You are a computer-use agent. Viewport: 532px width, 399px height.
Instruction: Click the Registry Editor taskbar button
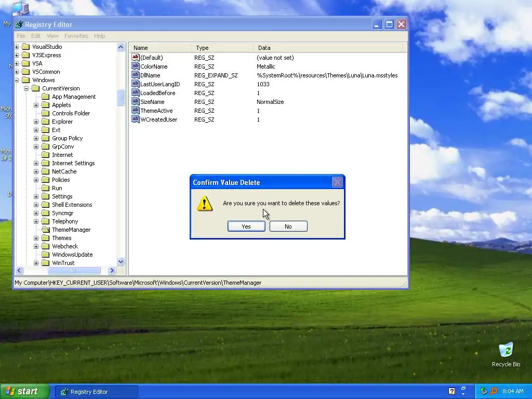click(x=97, y=392)
